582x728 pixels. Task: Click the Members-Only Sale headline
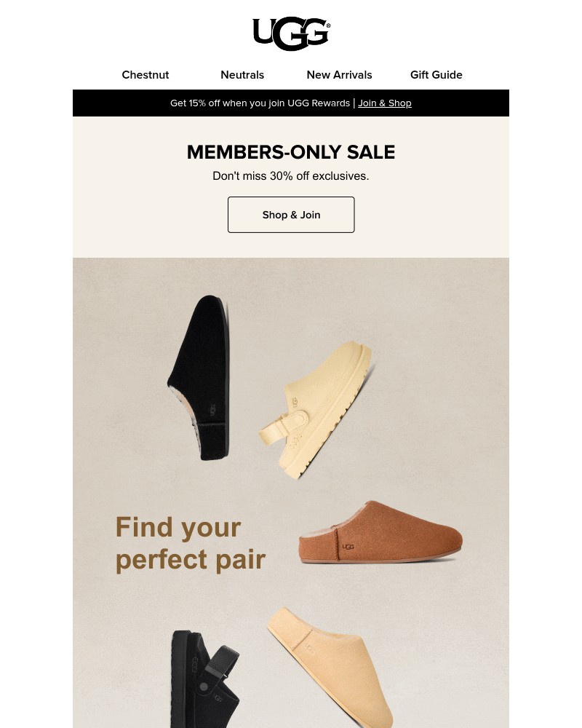pos(291,152)
